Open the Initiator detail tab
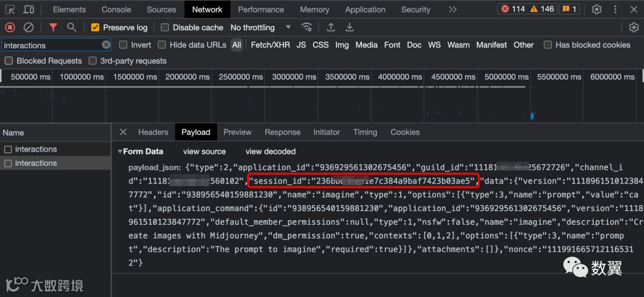The width and height of the screenshot is (644, 297). (x=327, y=132)
